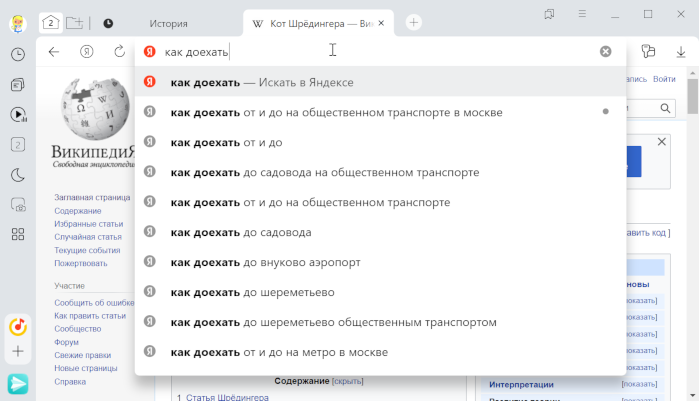This screenshot has width=699, height=401.
Task: Open the screenshot tool in sidebar
Action: coord(18,205)
